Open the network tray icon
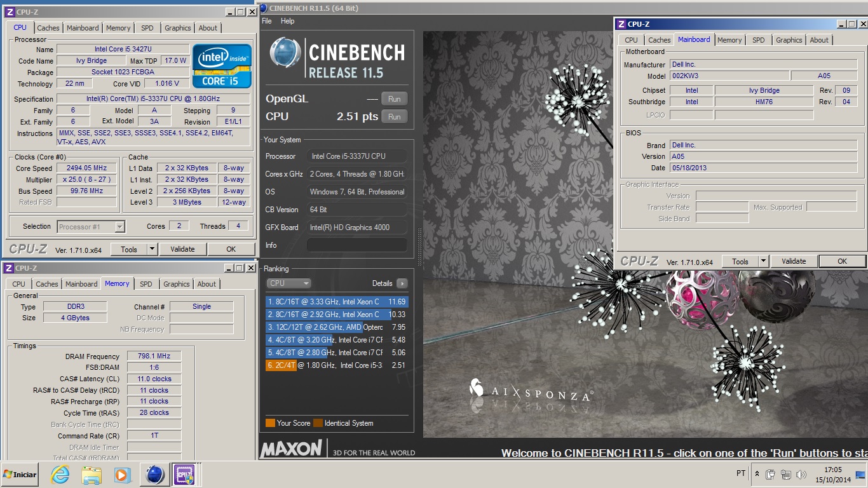Screen dimensions: 868x488 pos(786,474)
